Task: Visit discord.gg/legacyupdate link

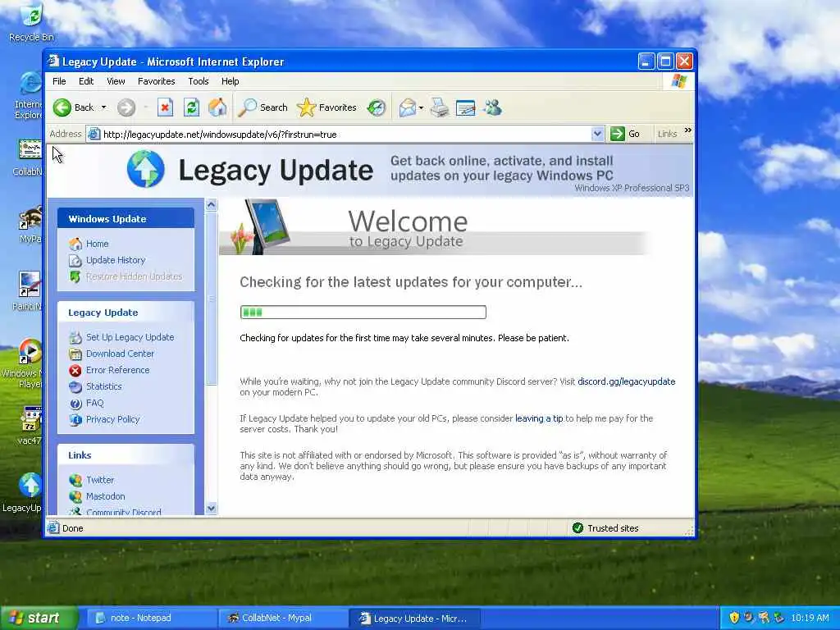Action: coord(626,381)
